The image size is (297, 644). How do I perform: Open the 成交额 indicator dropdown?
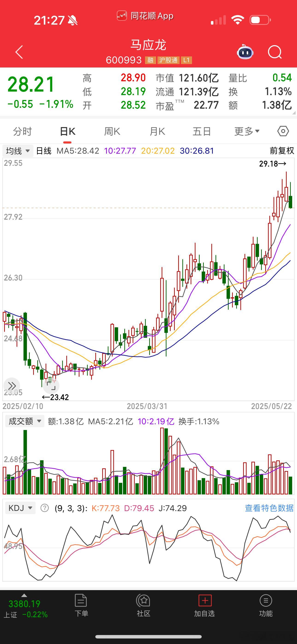click(x=25, y=421)
